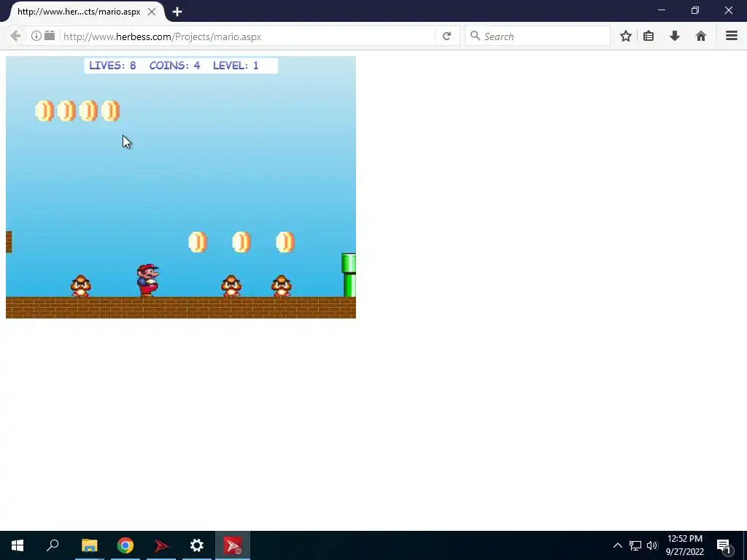The width and height of the screenshot is (747, 560).
Task: Click the magnifier icon in search box
Action: (x=475, y=36)
